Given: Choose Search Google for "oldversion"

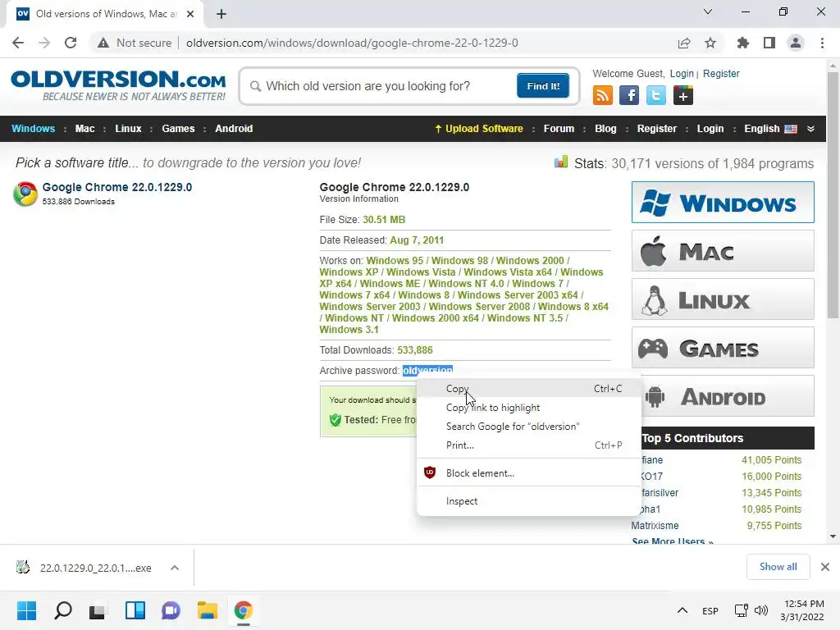Looking at the screenshot, I should (529, 427).
